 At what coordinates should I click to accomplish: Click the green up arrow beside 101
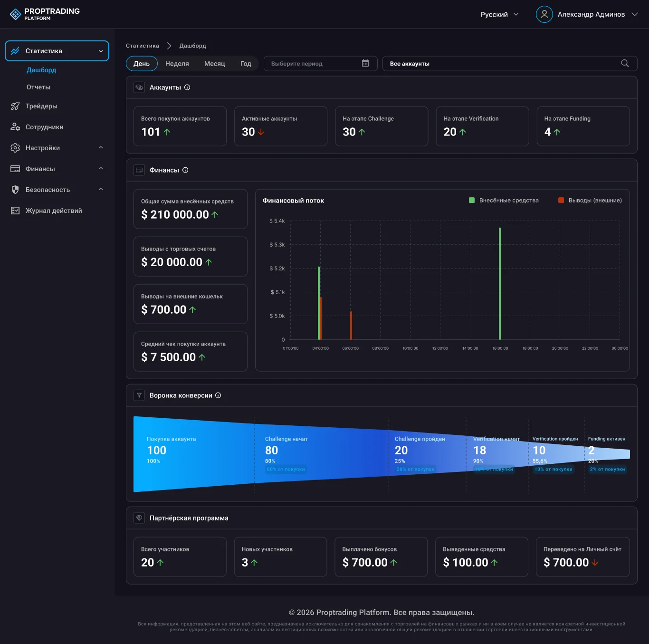point(167,132)
